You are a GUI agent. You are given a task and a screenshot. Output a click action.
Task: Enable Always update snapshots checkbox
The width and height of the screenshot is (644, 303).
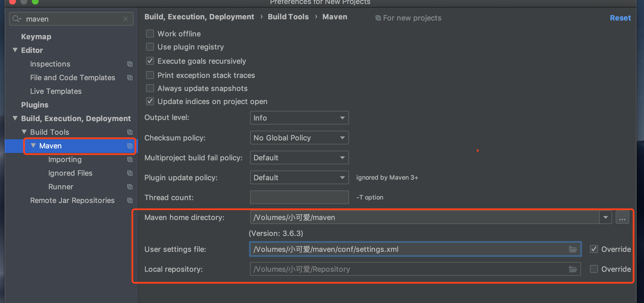point(150,88)
